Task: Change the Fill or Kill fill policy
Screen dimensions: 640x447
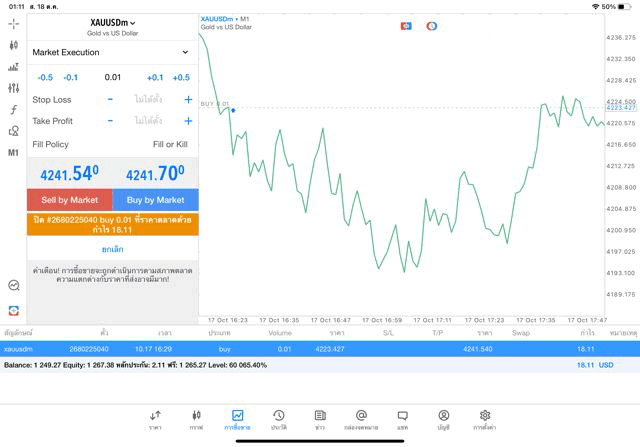Action: [x=170, y=145]
